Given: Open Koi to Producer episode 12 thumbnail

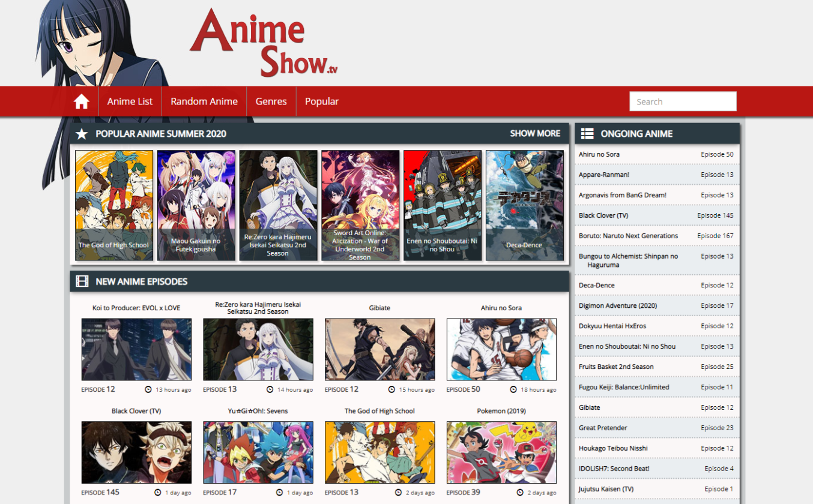Looking at the screenshot, I should click(x=136, y=349).
